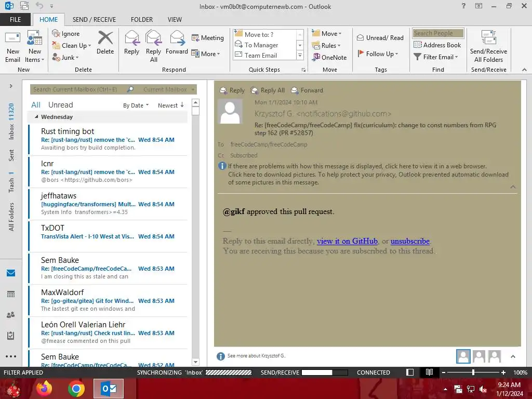Screen dimensions: 532x399
Task: Open the More respond options dropdown
Action: pyautogui.click(x=206, y=54)
